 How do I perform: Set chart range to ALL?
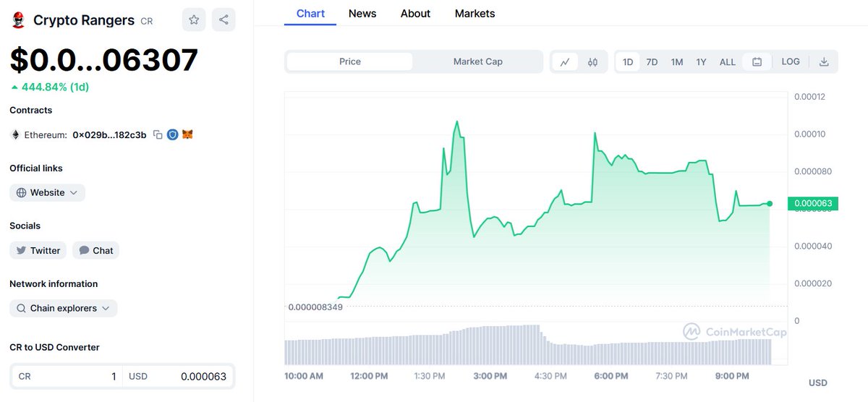click(727, 62)
